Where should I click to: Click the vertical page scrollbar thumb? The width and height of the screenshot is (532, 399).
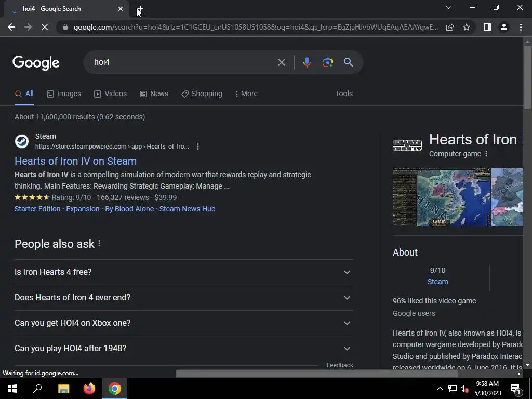[527, 76]
